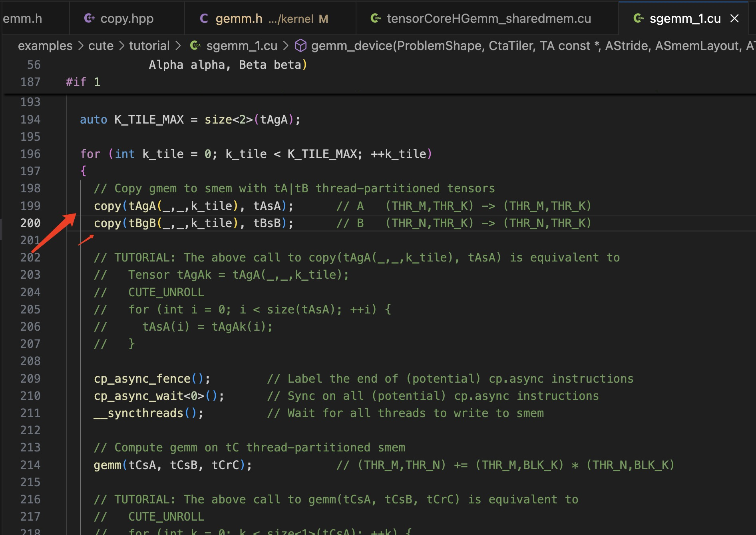
Task: Click the C language icon on gemm.h tab
Action: pos(204,18)
